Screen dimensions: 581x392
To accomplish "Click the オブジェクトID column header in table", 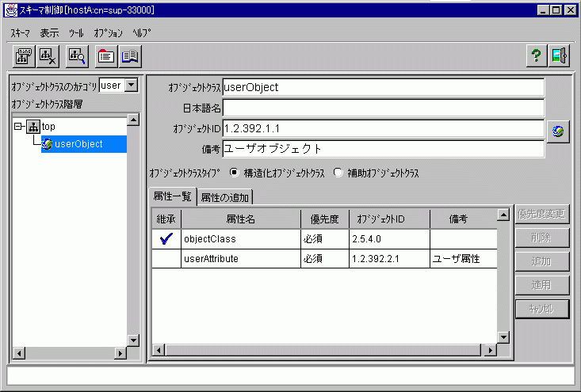I will click(x=389, y=219).
